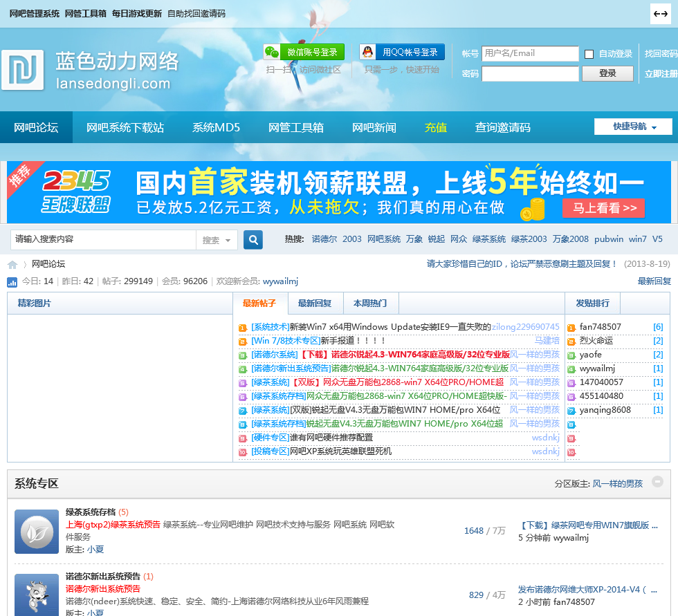Open 自助找回邀请码 top link

tap(196, 14)
